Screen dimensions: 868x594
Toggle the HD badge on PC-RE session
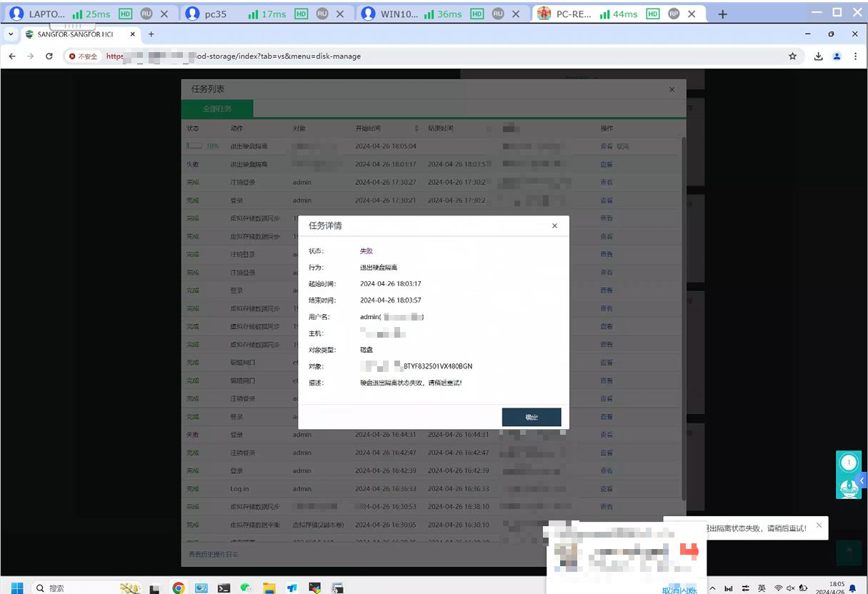click(652, 14)
